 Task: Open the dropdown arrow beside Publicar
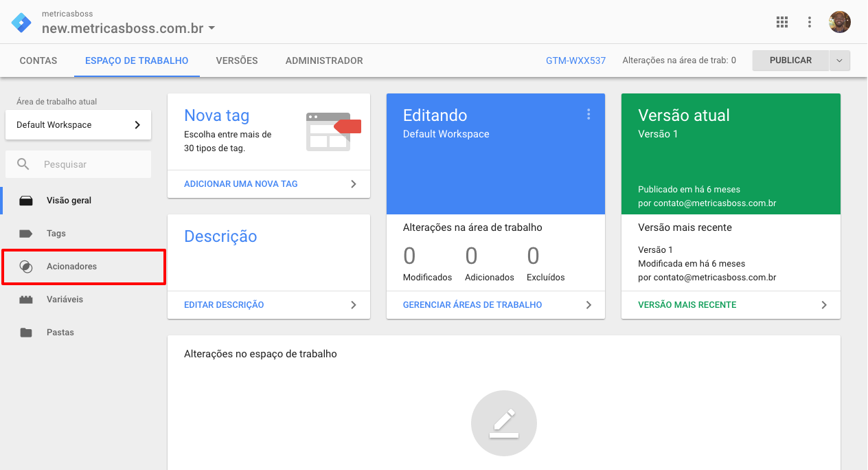(839, 60)
